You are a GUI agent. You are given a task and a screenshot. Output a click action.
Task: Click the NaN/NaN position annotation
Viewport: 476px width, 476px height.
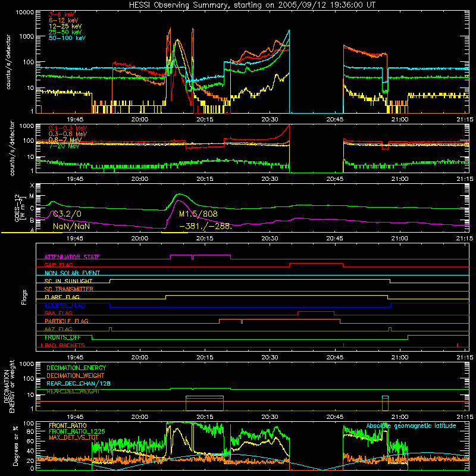(x=71, y=227)
